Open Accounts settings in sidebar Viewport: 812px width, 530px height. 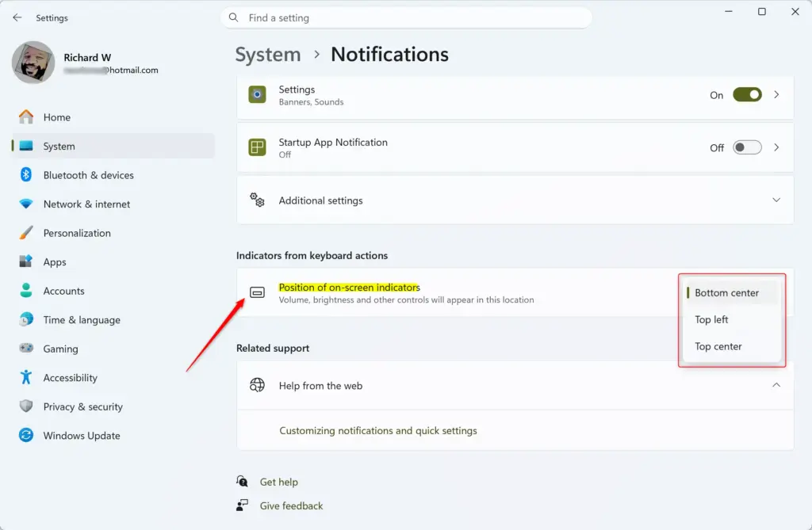(x=113, y=291)
